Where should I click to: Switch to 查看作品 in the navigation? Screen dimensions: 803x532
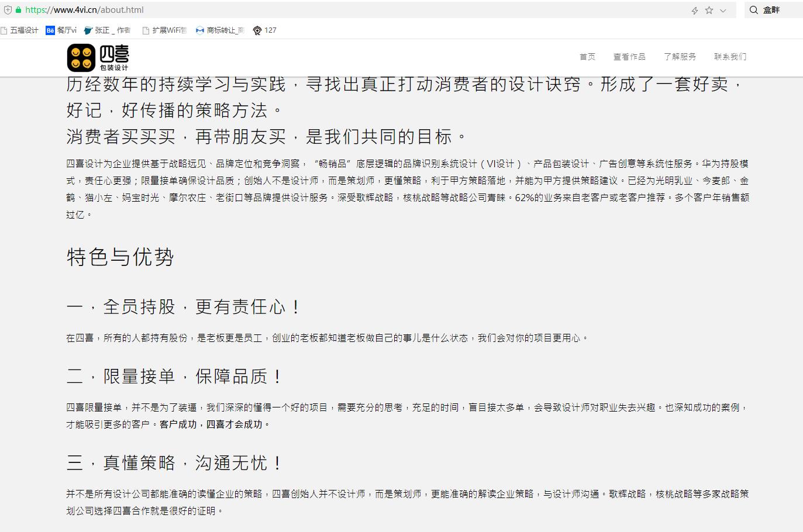629,56
